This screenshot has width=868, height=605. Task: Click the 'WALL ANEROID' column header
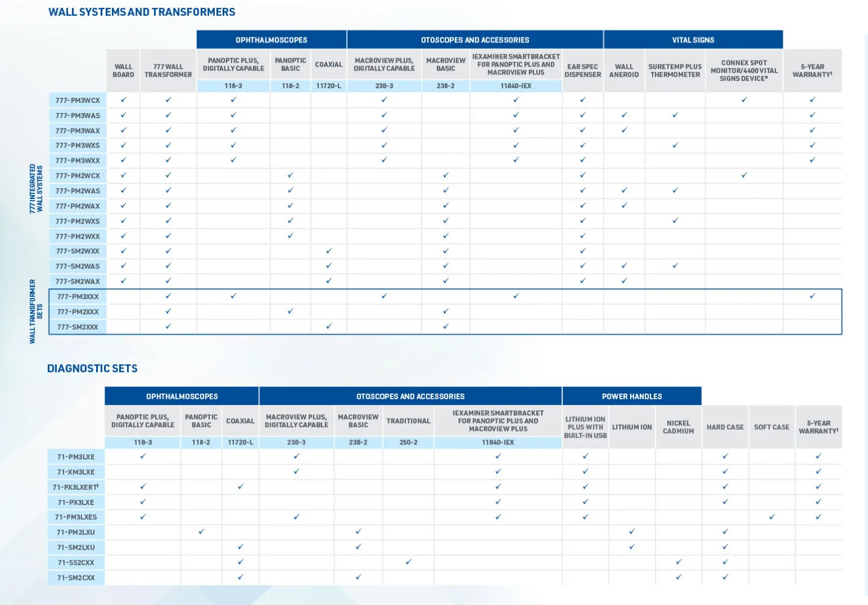[624, 71]
